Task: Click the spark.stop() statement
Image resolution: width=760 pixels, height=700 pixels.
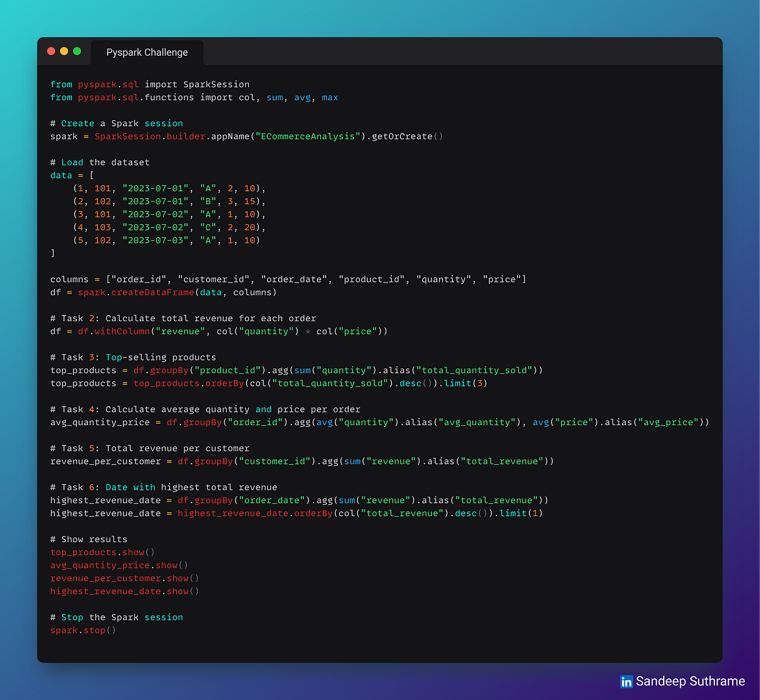Action: tap(82, 630)
